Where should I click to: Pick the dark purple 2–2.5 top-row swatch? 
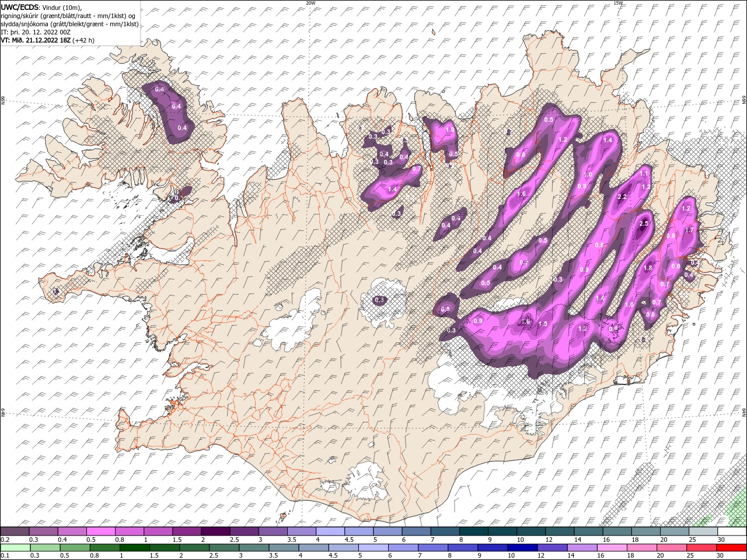click(x=215, y=531)
